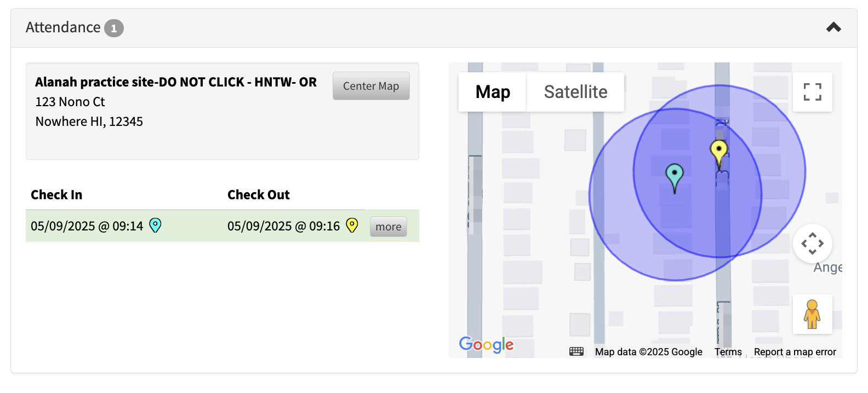The image size is (868, 393).
Task: Switch to Map view tab
Action: click(x=493, y=92)
